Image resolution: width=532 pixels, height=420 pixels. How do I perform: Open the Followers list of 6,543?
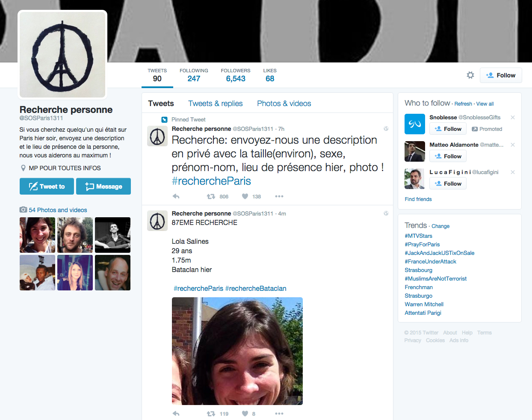click(236, 75)
